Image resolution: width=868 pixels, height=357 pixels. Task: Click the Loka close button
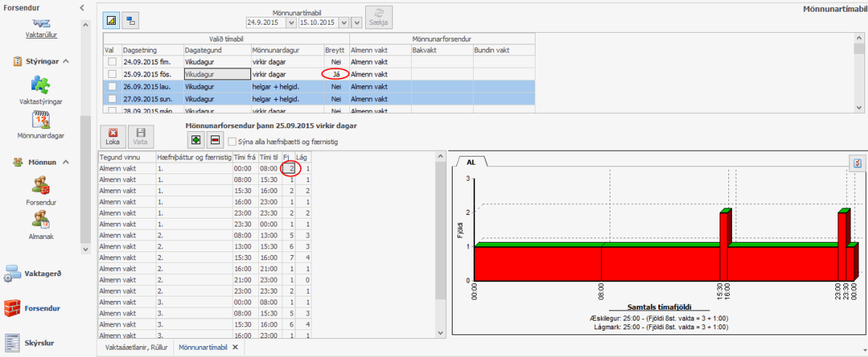click(x=113, y=136)
